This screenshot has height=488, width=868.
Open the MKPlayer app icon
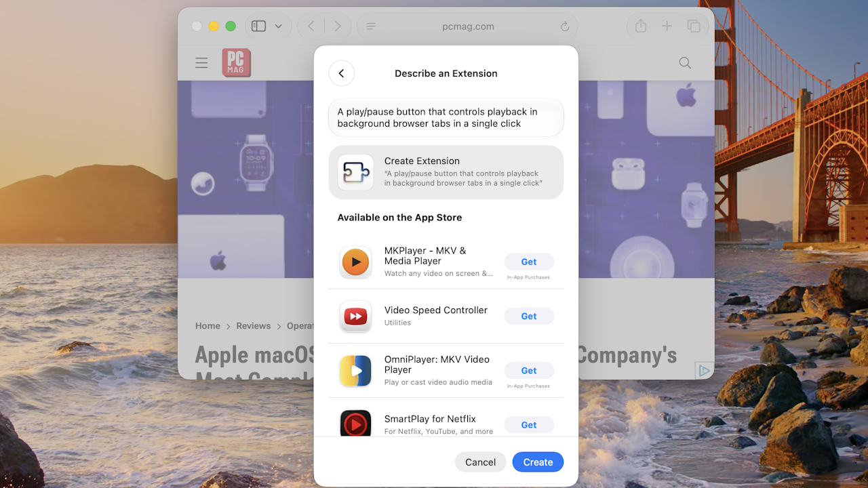coord(355,262)
